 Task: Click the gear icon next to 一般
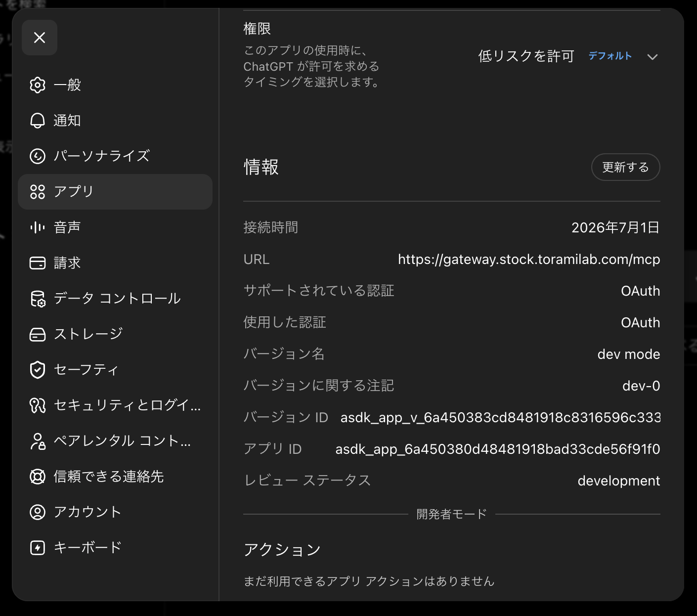pos(38,85)
